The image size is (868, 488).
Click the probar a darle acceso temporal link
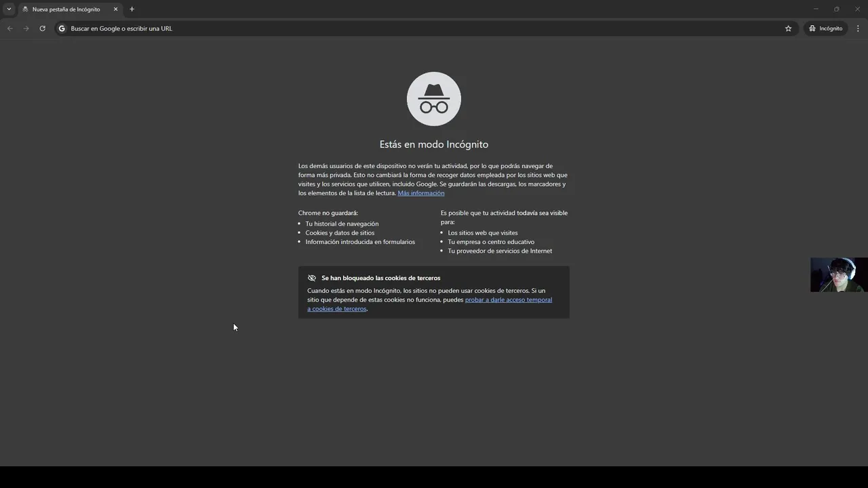click(x=429, y=304)
